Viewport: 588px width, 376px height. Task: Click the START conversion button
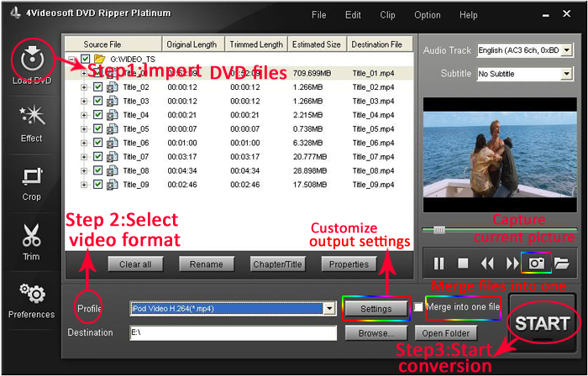tap(543, 324)
